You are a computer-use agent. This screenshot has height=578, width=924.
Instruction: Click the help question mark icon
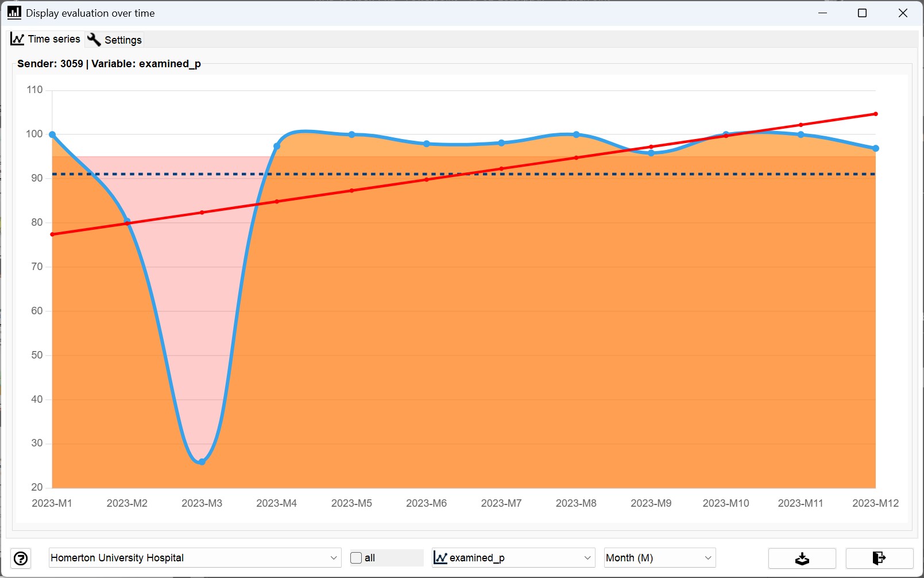[x=21, y=558]
